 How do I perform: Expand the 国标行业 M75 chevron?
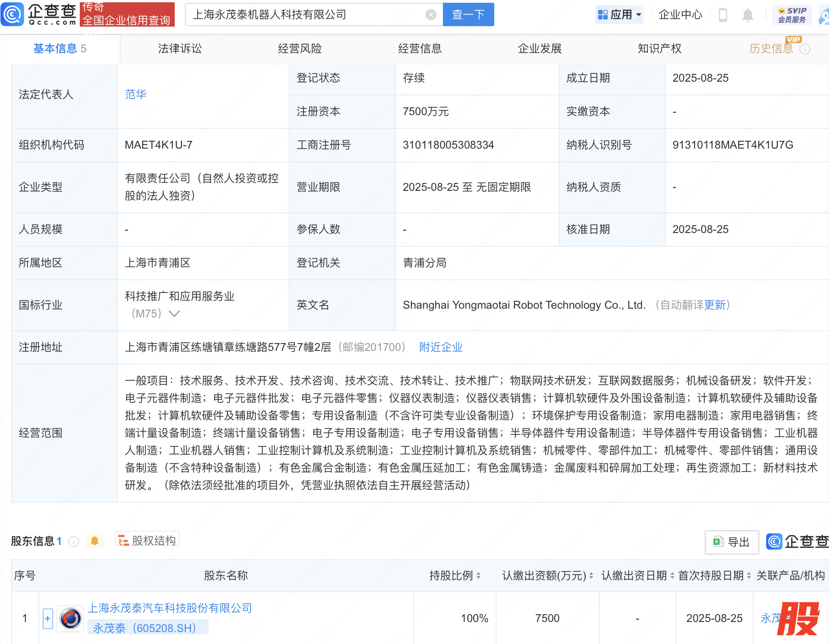174,314
